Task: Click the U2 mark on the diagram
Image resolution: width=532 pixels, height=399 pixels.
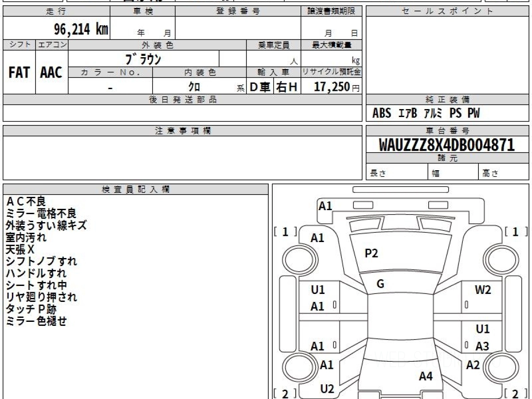Action: [x=327, y=389]
